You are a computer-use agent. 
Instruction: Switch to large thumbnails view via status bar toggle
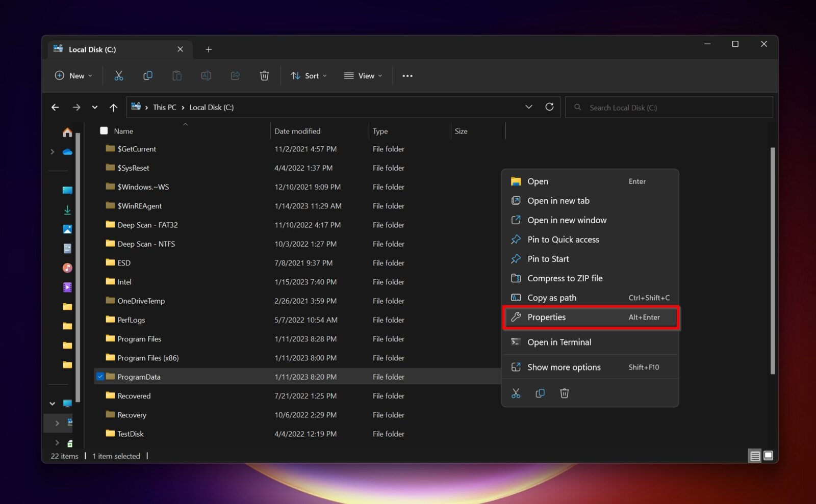click(x=768, y=455)
